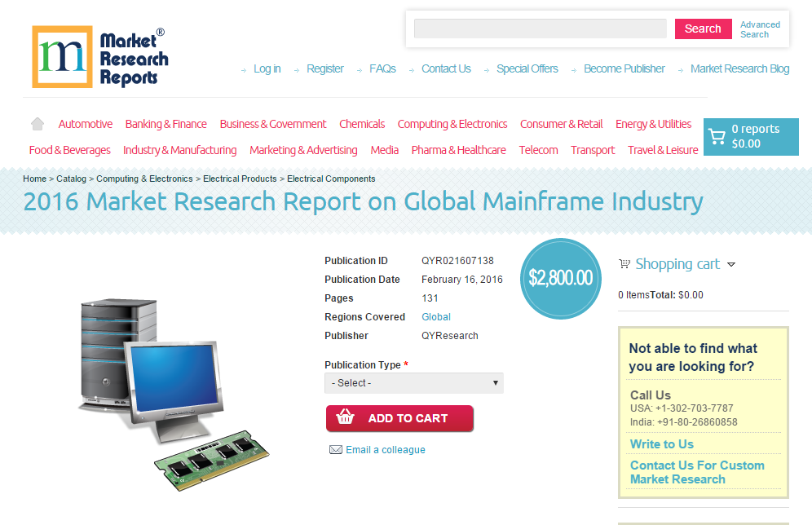Click the publication date February 16, 2016
The height and width of the screenshot is (525, 812).
tap(462, 280)
